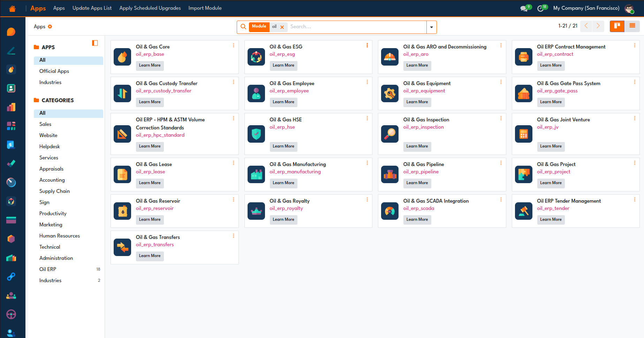The image size is (644, 338).
Task: Click the Inspection magnifier icon
Action: (x=390, y=134)
